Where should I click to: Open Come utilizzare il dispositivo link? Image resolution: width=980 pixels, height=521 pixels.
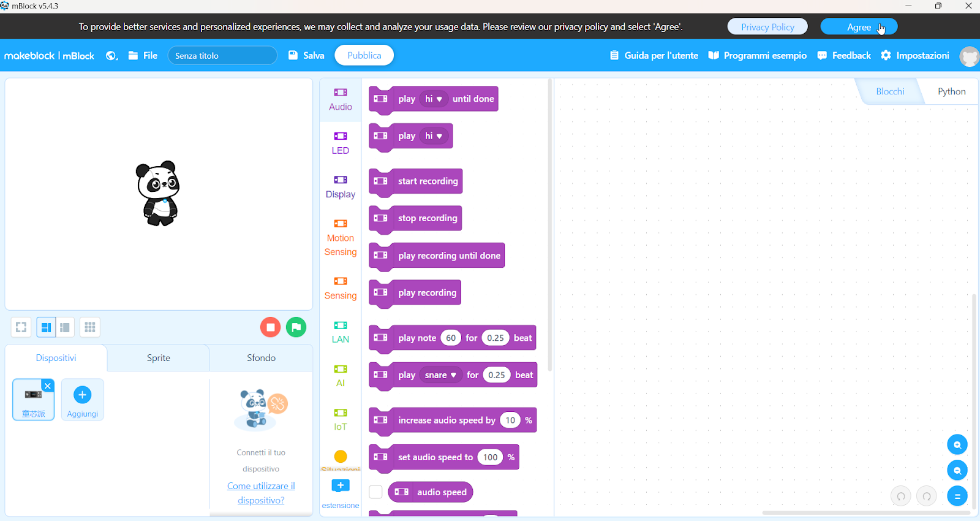[x=261, y=493]
